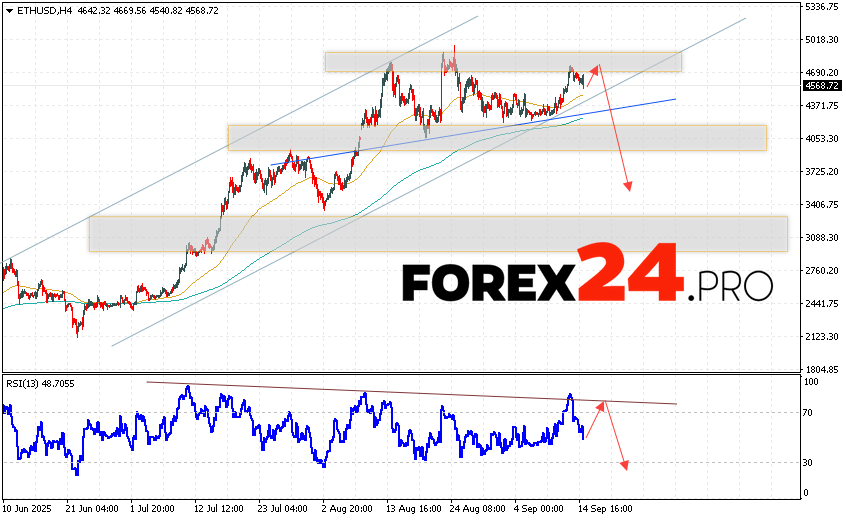Screen dimensions: 846x520
Task: Click the small triangle icon before ETHUSD,H4
Action: point(7,8)
